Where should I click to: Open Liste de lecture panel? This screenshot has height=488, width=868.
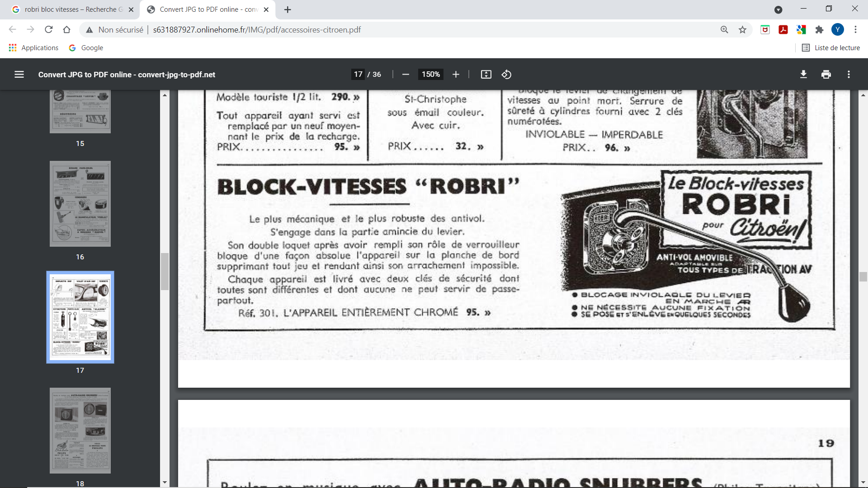tap(831, 48)
